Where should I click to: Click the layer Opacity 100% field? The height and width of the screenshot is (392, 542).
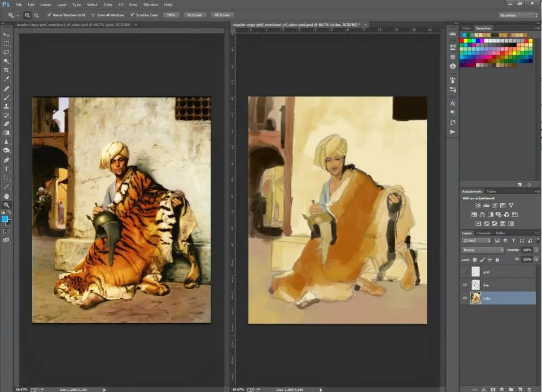(x=527, y=250)
